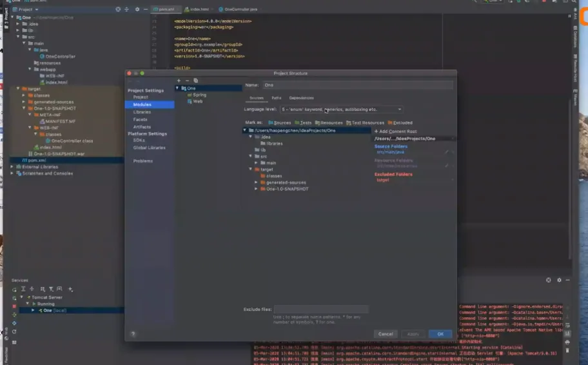Switch to the Sources tab
This screenshot has width=588, height=365.
point(257,98)
